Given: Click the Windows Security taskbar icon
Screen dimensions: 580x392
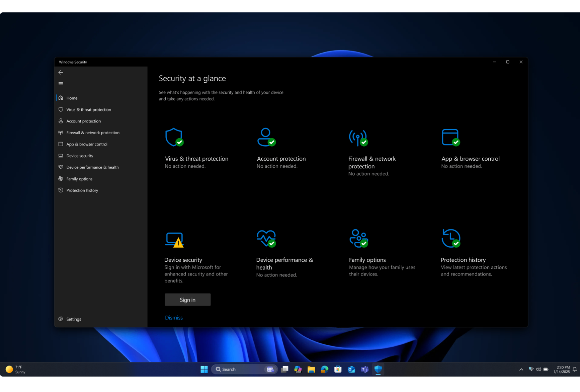Looking at the screenshot, I should tap(378, 369).
